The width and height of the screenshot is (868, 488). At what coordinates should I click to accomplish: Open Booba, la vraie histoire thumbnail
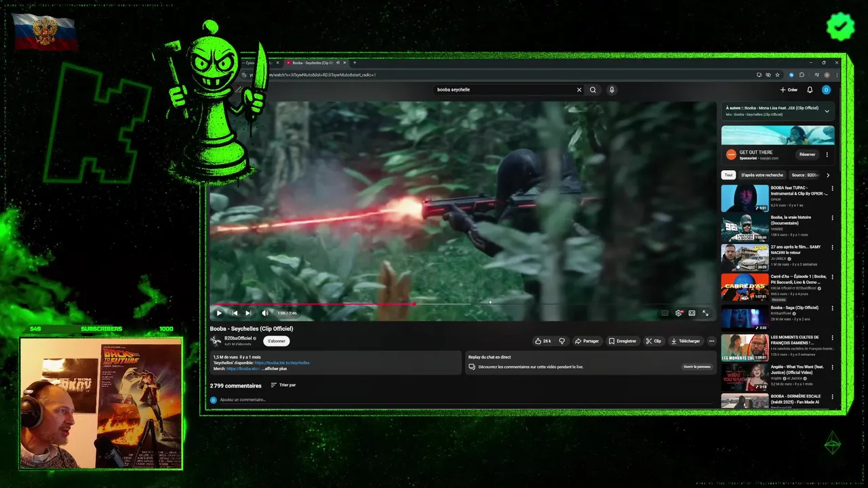pos(745,228)
